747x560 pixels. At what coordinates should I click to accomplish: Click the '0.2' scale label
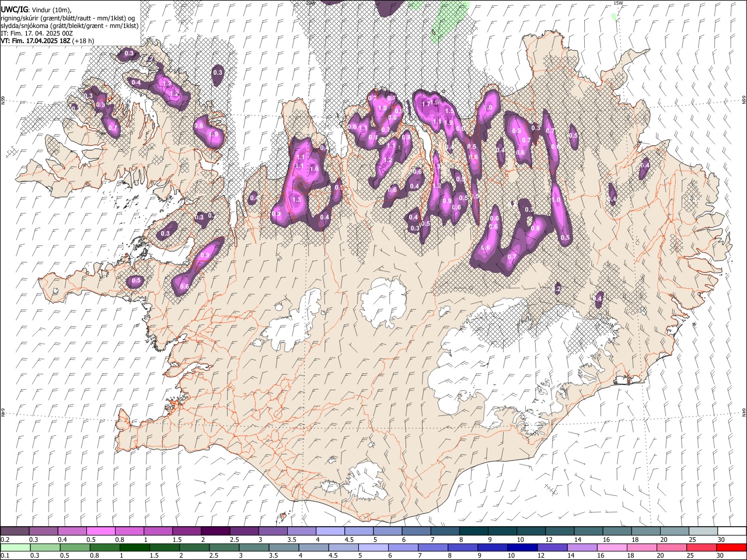(x=5, y=540)
